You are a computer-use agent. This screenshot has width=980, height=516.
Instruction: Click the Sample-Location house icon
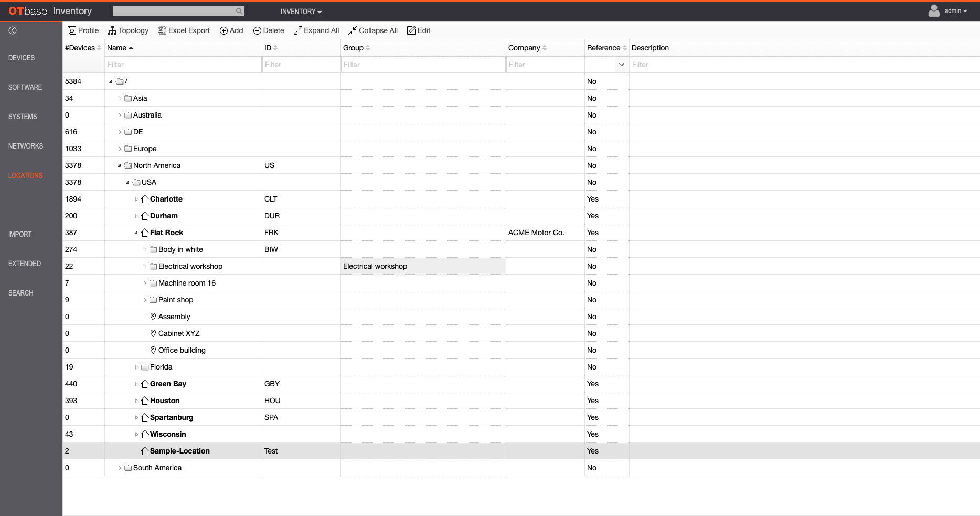tap(145, 451)
